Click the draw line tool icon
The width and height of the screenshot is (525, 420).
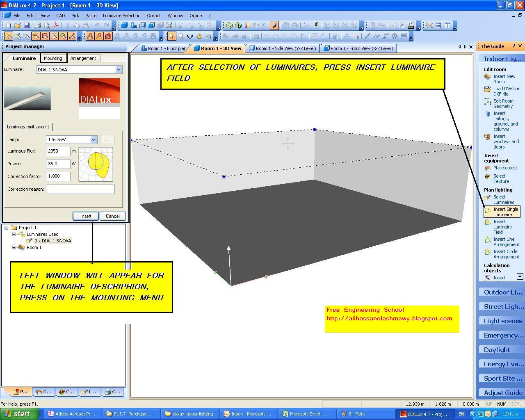pos(367,36)
